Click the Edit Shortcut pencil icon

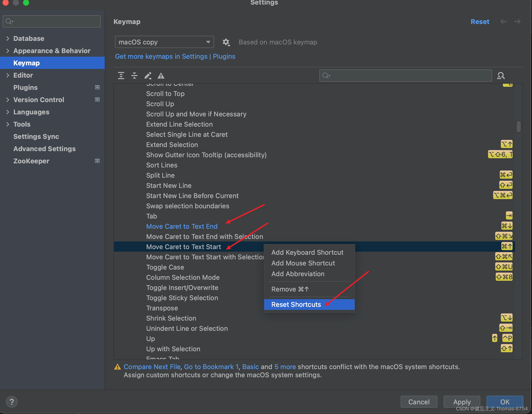(148, 76)
